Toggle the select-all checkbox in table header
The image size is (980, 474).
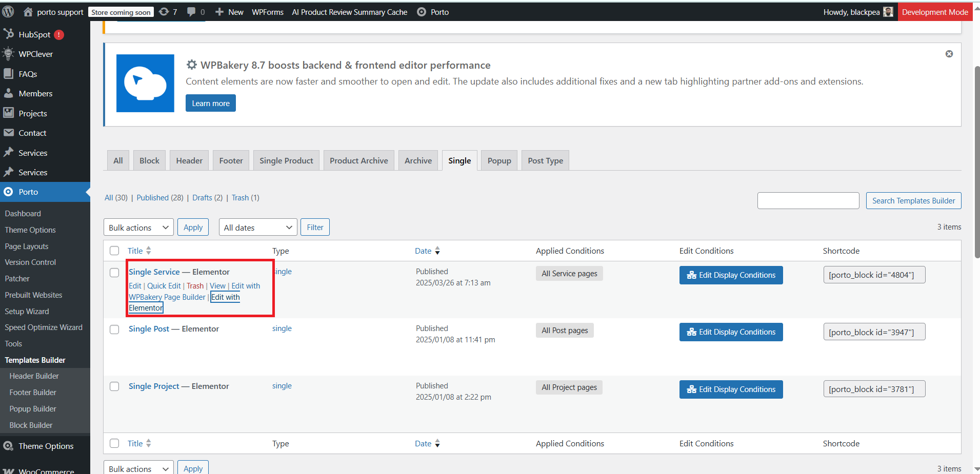[114, 251]
